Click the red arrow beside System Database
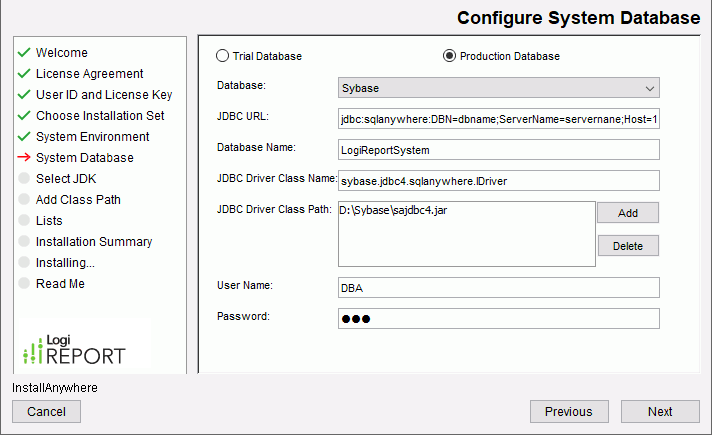Screen dimensions: 712x435 [x=24, y=158]
